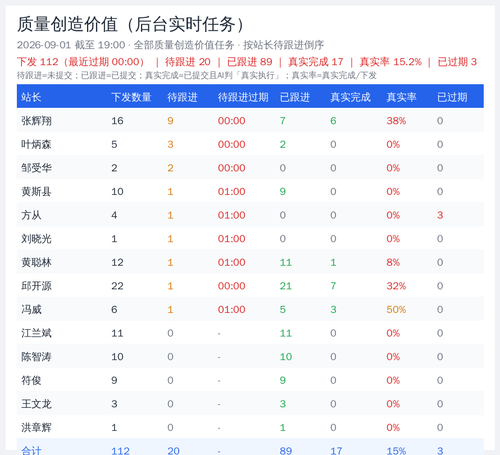Click 冯威's 50% 真实率 value
This screenshot has height=455, width=500.
point(396,309)
